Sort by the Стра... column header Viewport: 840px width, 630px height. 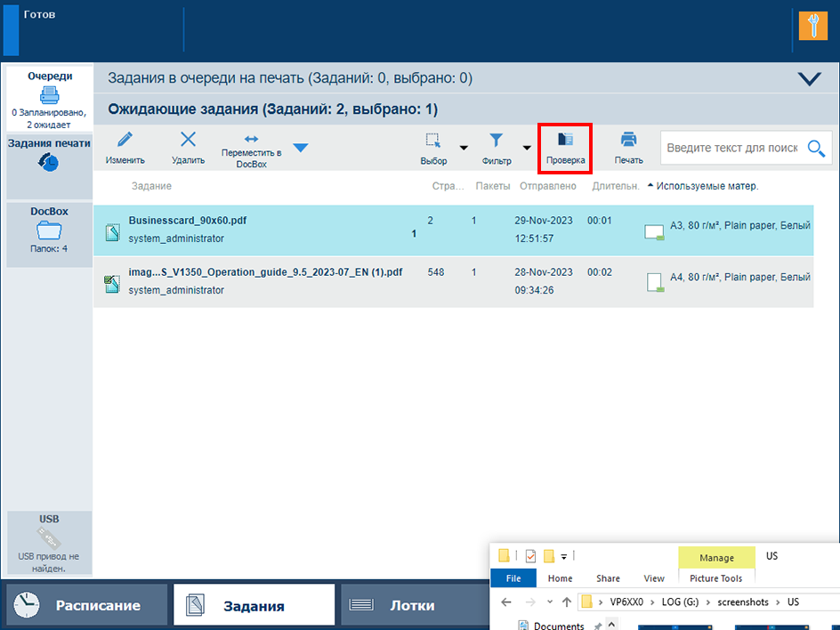point(448,186)
